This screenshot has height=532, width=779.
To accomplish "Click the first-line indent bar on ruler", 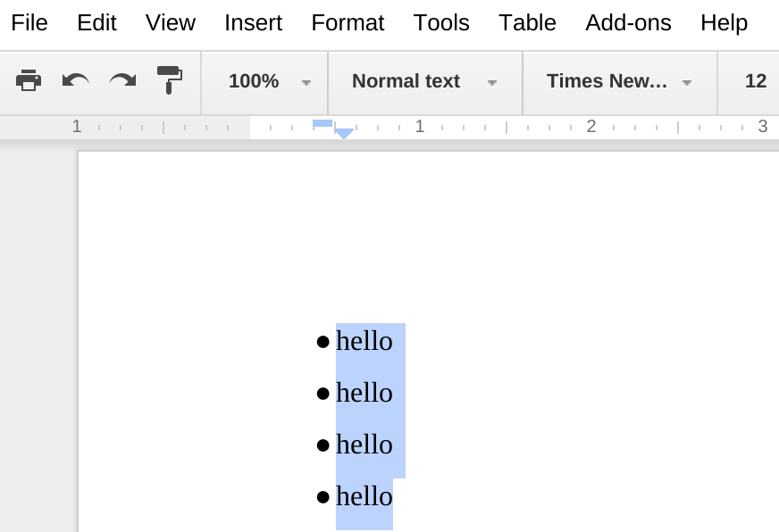I will pyautogui.click(x=322, y=123).
